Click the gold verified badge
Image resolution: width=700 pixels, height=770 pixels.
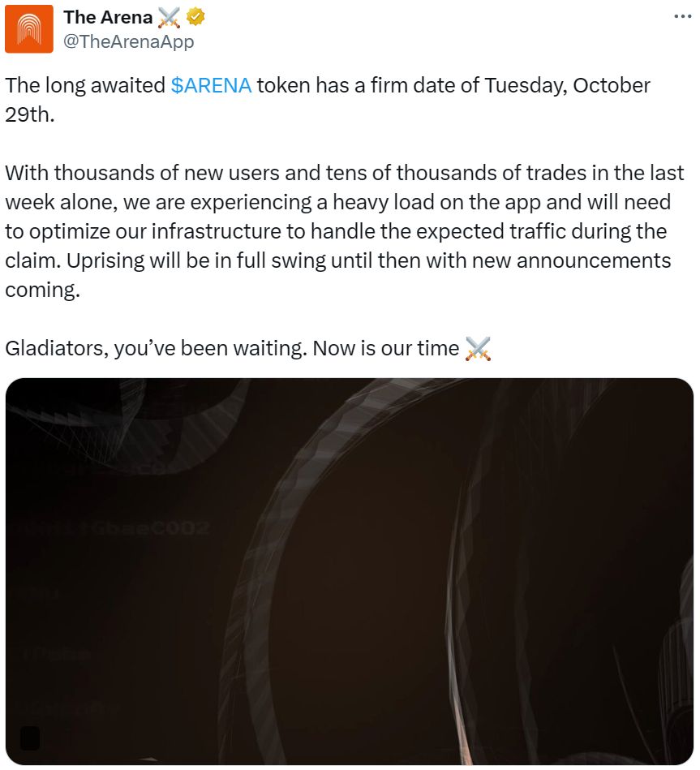point(195,17)
